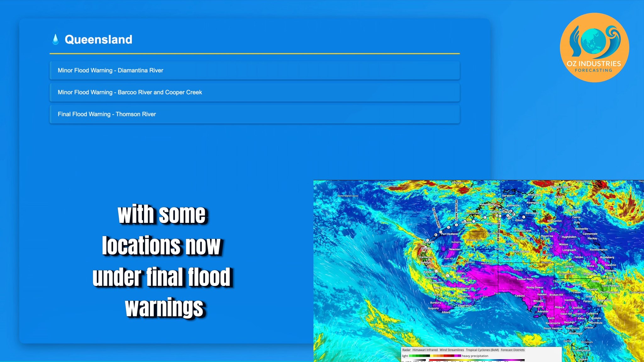The width and height of the screenshot is (644, 362).
Task: Click Rockhampton on the satellite map
Action: click(598, 250)
